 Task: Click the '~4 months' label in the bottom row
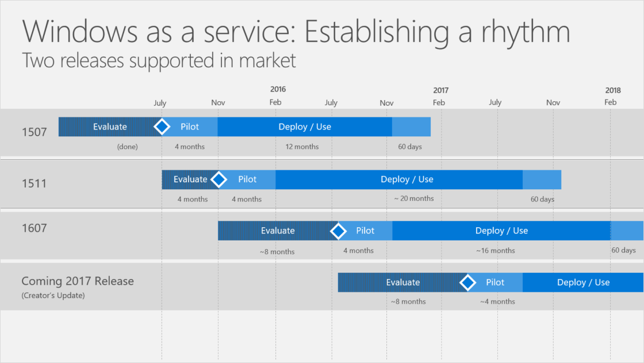point(497,302)
